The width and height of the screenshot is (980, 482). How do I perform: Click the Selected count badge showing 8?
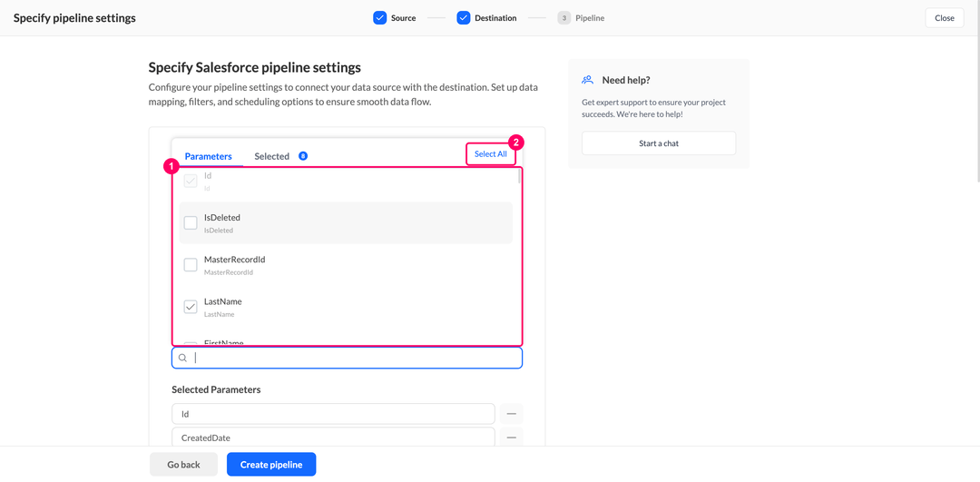302,156
